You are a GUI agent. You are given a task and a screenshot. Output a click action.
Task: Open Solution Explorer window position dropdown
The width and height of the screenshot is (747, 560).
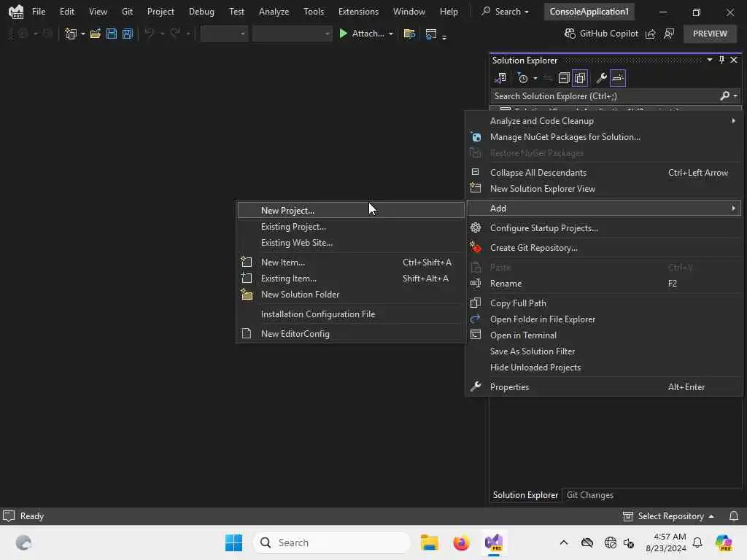pos(709,60)
